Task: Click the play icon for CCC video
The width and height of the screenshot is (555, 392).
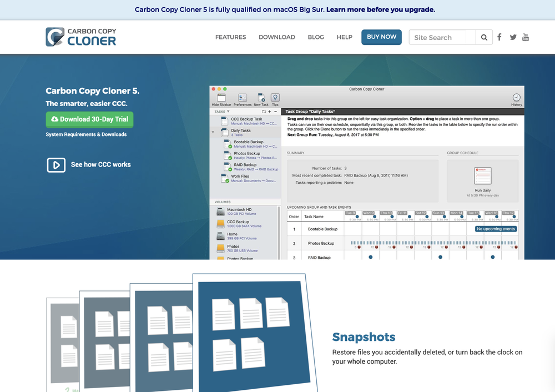Action: [56, 165]
